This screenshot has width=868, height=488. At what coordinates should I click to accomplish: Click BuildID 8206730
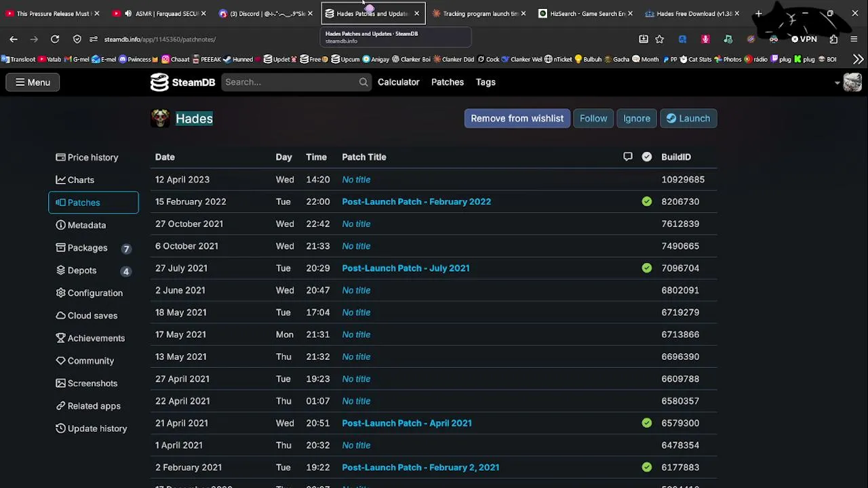coord(680,201)
